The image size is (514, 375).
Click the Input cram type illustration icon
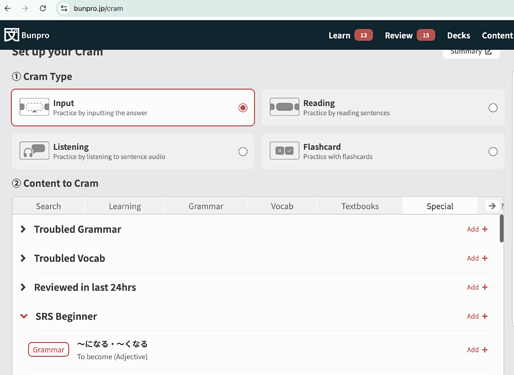[34, 107]
